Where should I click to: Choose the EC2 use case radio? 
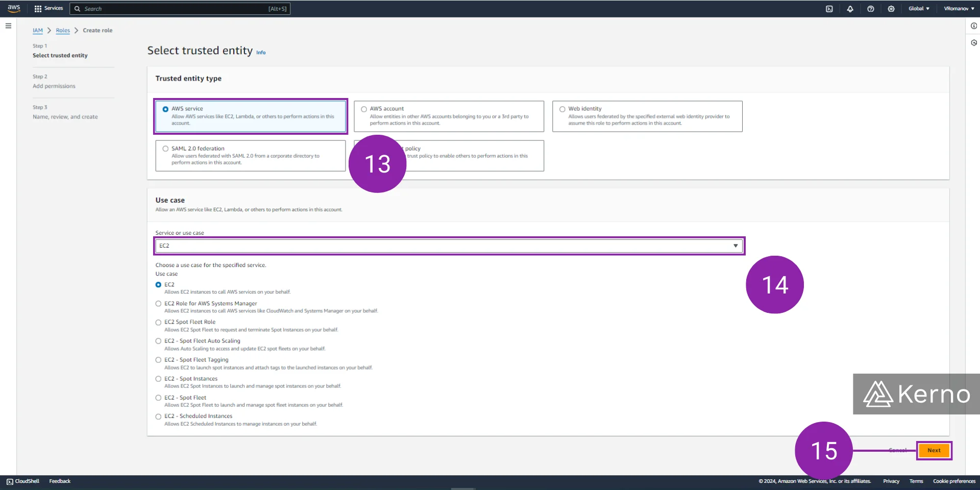click(158, 285)
